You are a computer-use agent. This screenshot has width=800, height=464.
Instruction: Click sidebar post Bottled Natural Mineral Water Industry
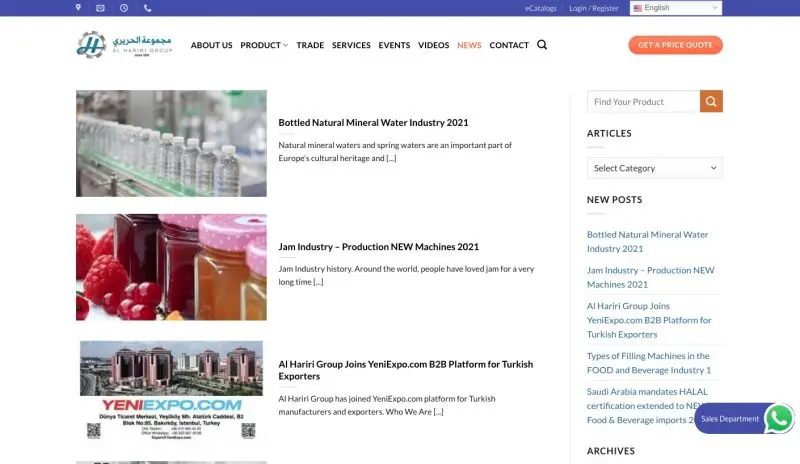[x=647, y=241]
